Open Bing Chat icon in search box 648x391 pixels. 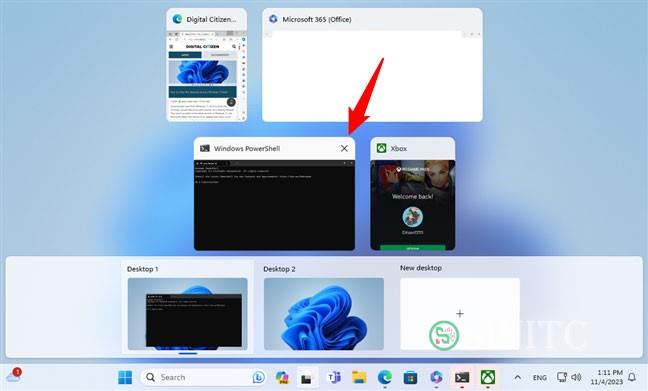[x=259, y=377]
